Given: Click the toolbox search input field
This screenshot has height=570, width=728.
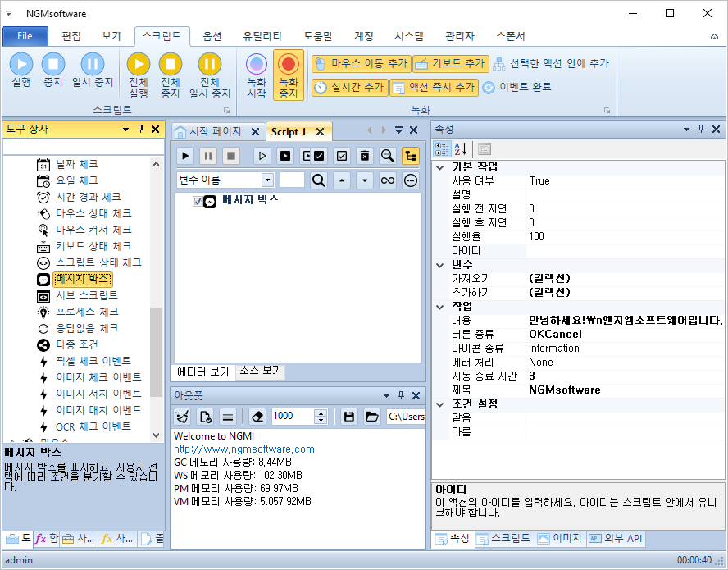Looking at the screenshot, I should [84, 147].
